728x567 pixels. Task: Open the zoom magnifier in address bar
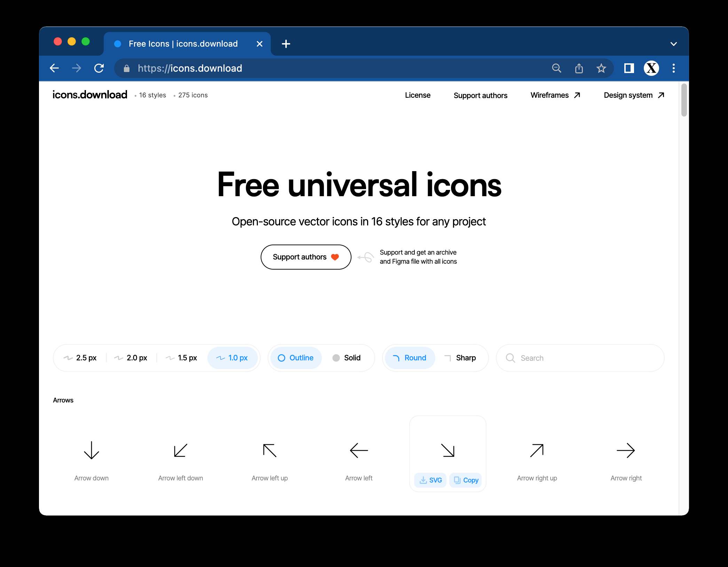pyautogui.click(x=557, y=68)
